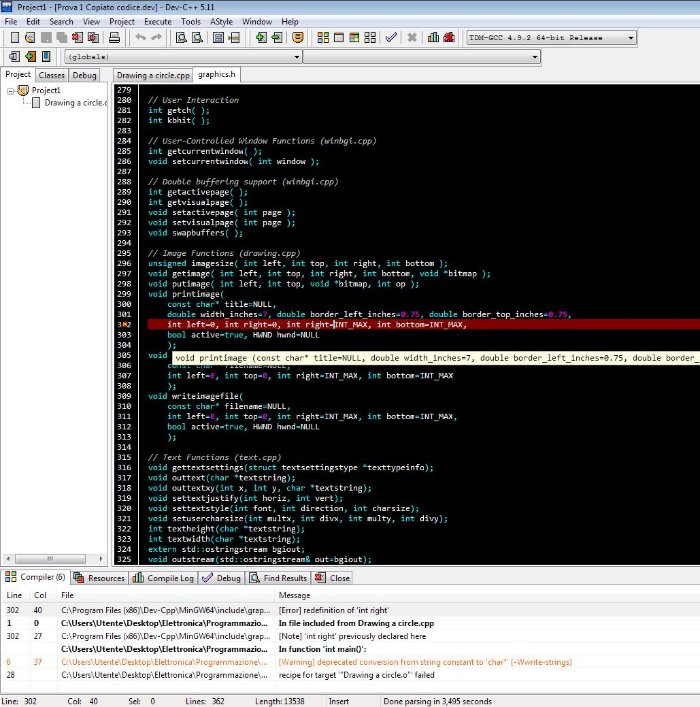Click the Goto line toolbar icon
700x707 pixels.
[x=234, y=37]
